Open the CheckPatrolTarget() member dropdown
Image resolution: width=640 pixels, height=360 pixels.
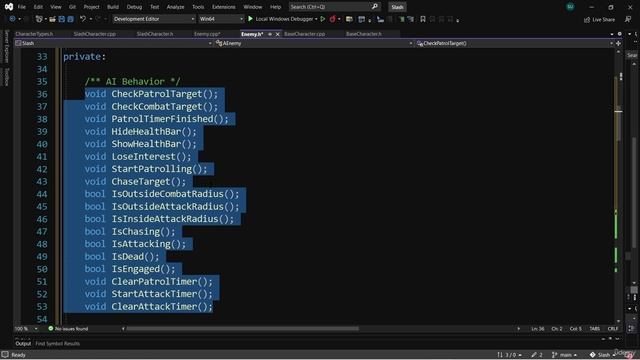point(515,43)
